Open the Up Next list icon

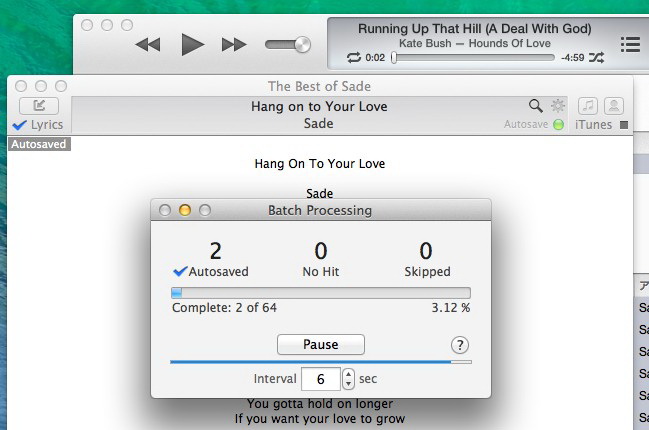(630, 44)
